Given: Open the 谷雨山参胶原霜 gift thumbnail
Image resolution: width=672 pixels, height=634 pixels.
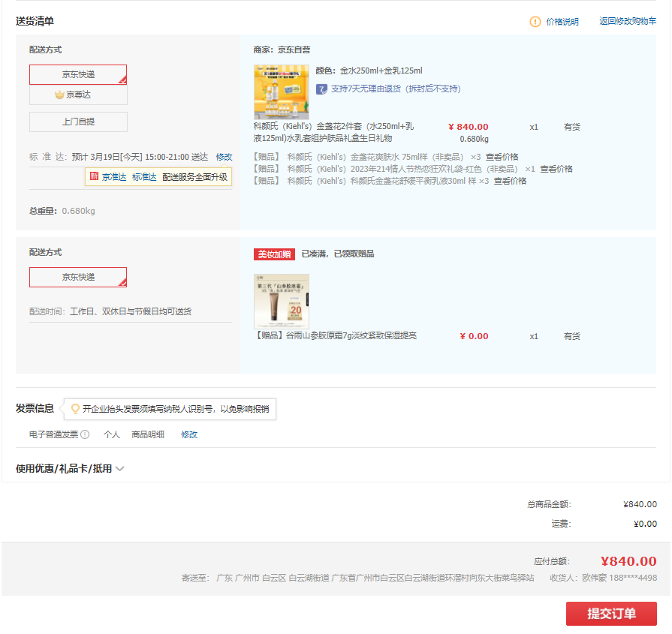Looking at the screenshot, I should pyautogui.click(x=282, y=301).
